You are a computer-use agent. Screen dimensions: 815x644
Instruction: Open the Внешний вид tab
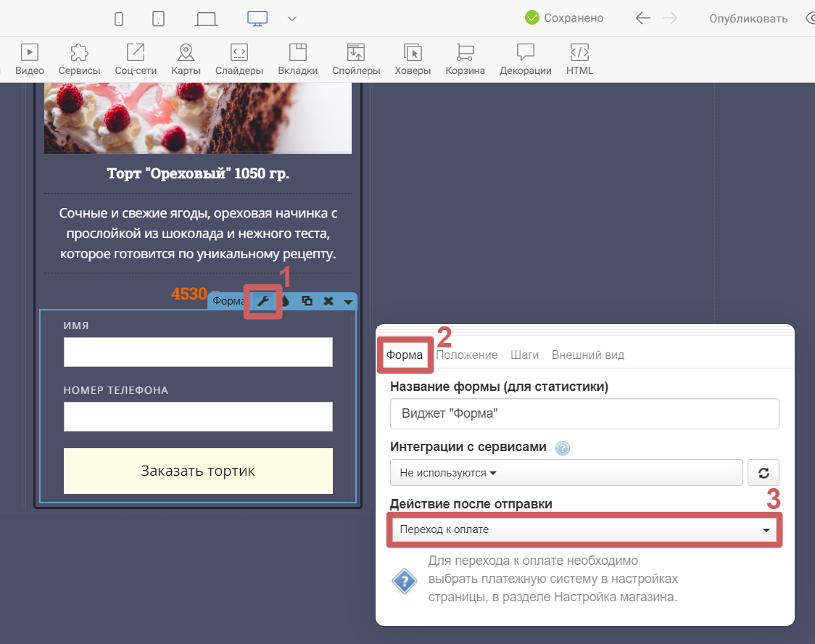(x=587, y=355)
